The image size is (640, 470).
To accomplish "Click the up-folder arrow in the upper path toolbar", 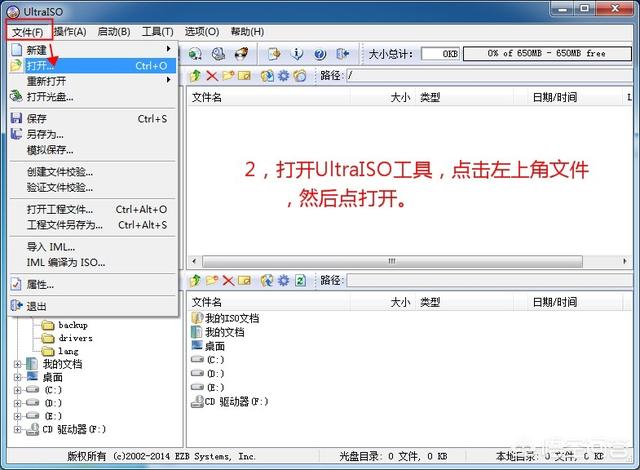I will coord(196,75).
